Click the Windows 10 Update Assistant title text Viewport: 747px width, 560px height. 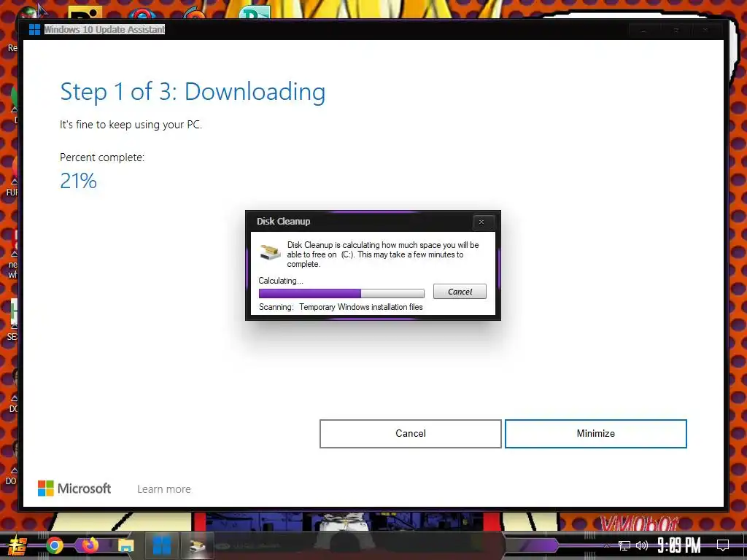pyautogui.click(x=104, y=29)
